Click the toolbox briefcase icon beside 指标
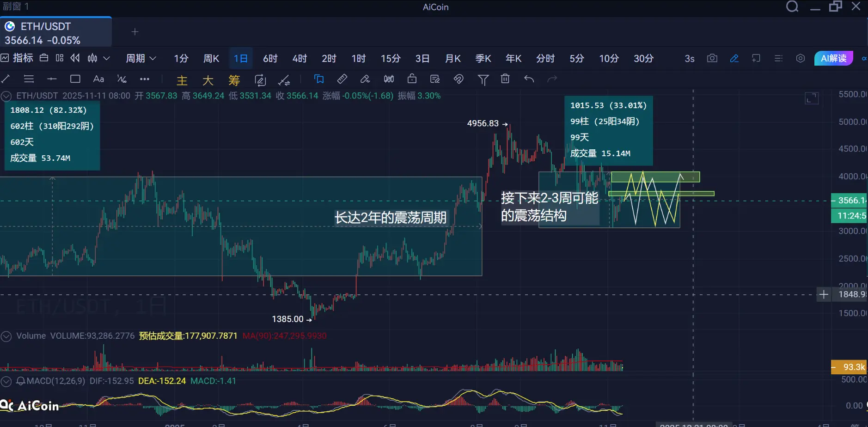Screen dimensions: 868x427 pos(44,58)
